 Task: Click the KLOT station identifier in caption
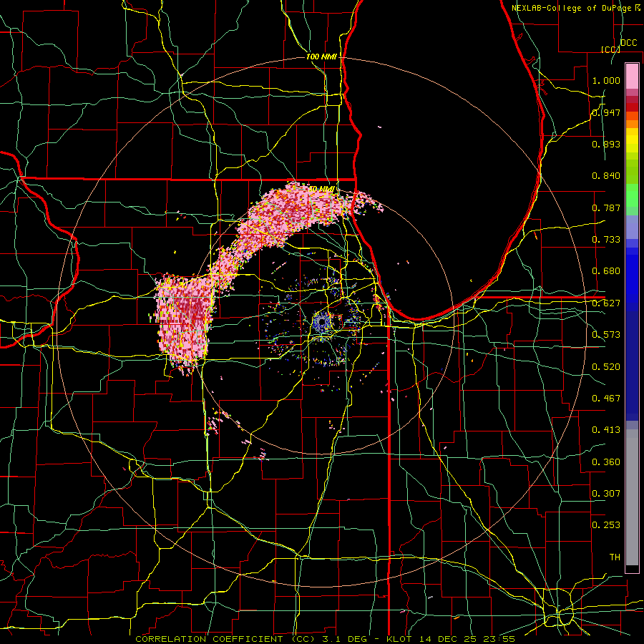tap(400, 639)
